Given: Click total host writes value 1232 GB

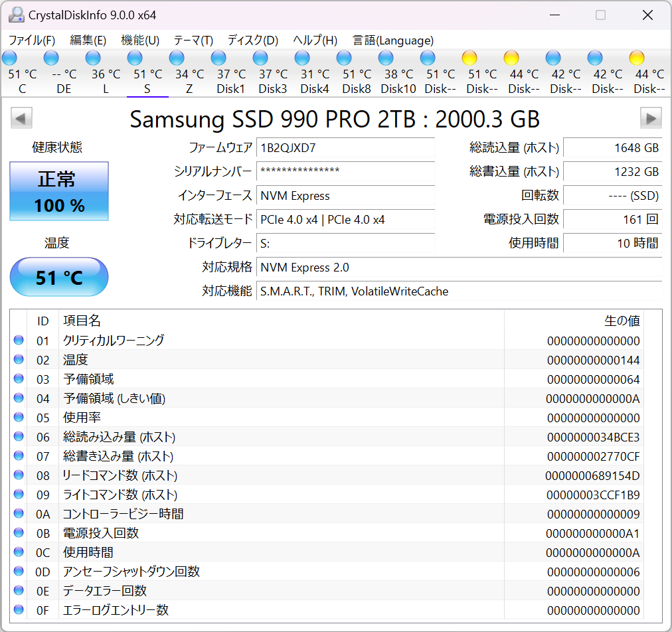Looking at the screenshot, I should click(612, 171).
